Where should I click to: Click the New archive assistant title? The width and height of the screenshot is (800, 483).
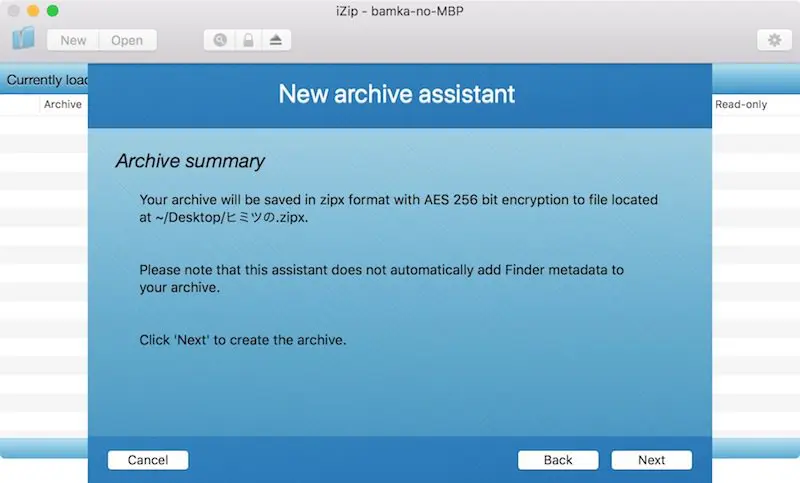tap(396, 94)
